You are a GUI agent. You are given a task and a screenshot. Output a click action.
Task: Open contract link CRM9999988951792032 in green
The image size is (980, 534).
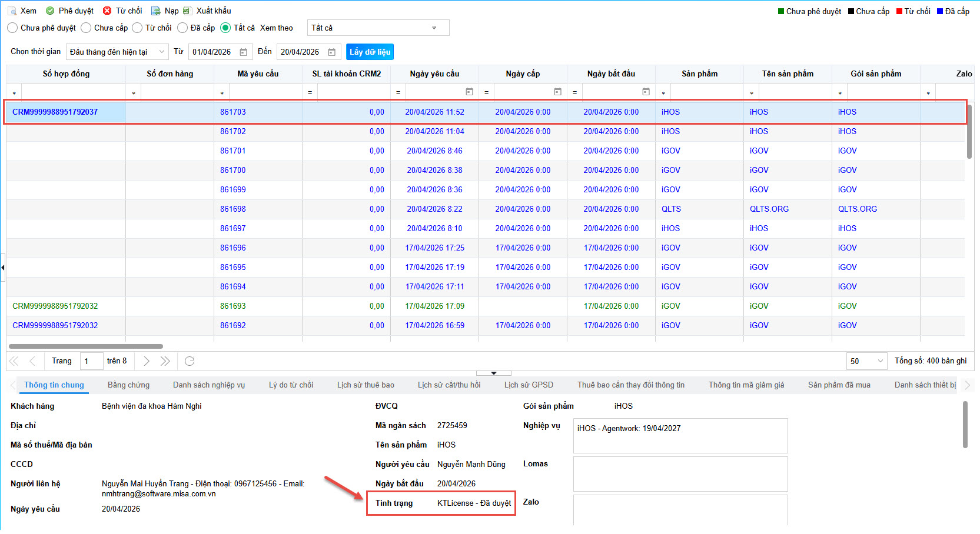pyautogui.click(x=55, y=306)
